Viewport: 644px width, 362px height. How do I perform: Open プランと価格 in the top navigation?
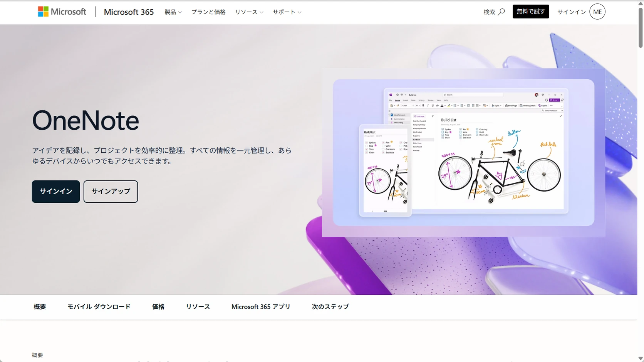tap(208, 12)
